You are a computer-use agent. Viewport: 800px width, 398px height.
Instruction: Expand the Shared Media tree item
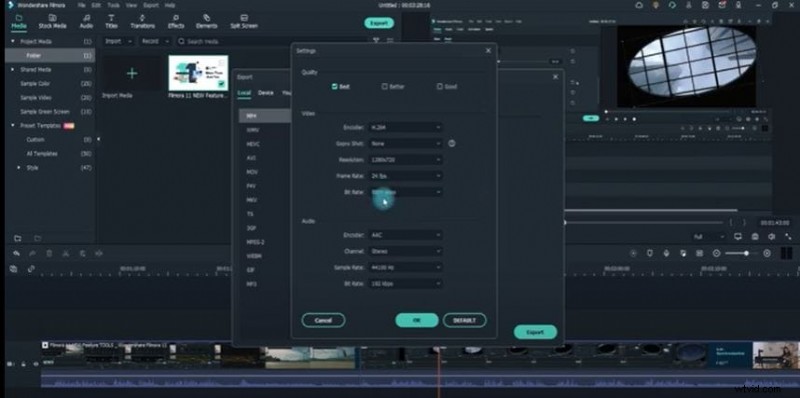pos(13,69)
